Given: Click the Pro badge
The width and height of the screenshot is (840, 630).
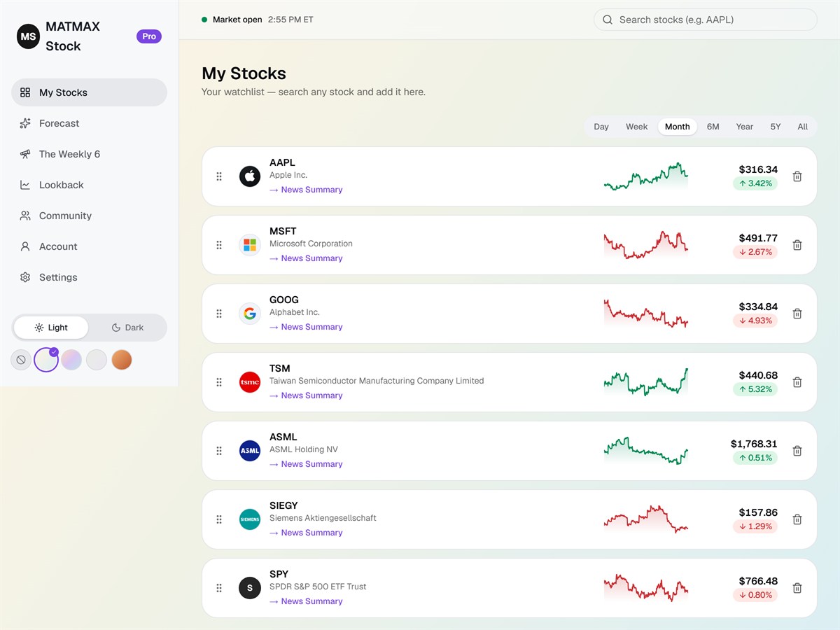Looking at the screenshot, I should (149, 36).
